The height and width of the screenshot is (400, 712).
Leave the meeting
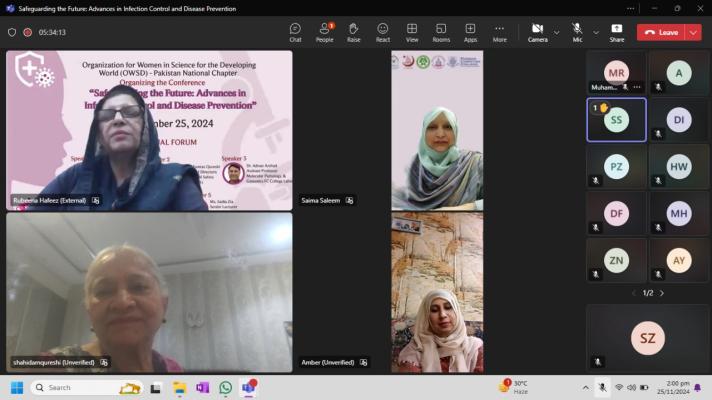click(x=661, y=32)
